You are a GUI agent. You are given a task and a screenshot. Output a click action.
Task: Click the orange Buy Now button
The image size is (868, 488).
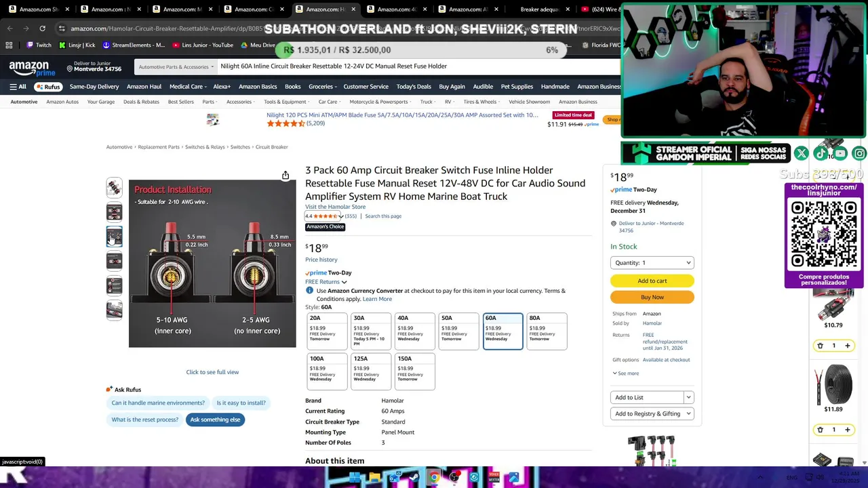pyautogui.click(x=652, y=297)
